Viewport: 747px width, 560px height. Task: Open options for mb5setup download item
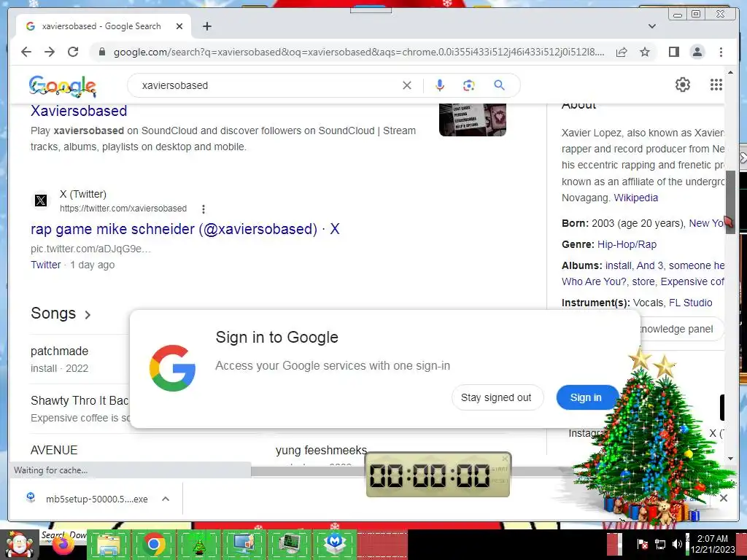[166, 499]
